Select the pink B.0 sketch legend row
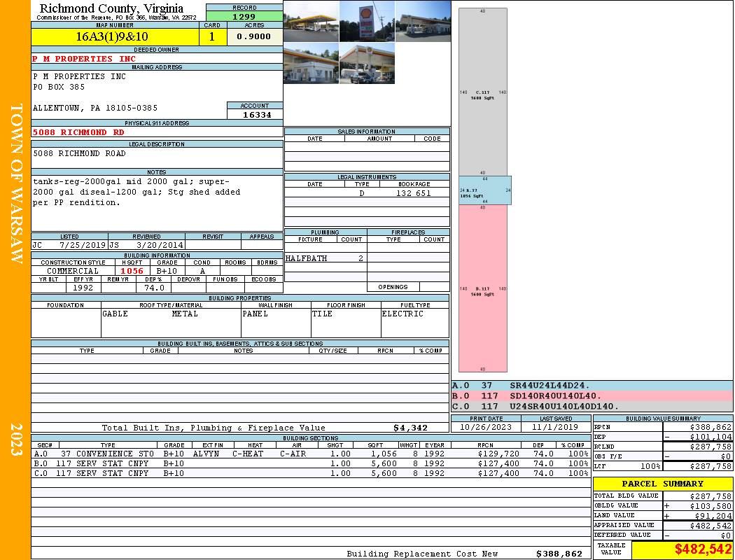 coord(592,396)
